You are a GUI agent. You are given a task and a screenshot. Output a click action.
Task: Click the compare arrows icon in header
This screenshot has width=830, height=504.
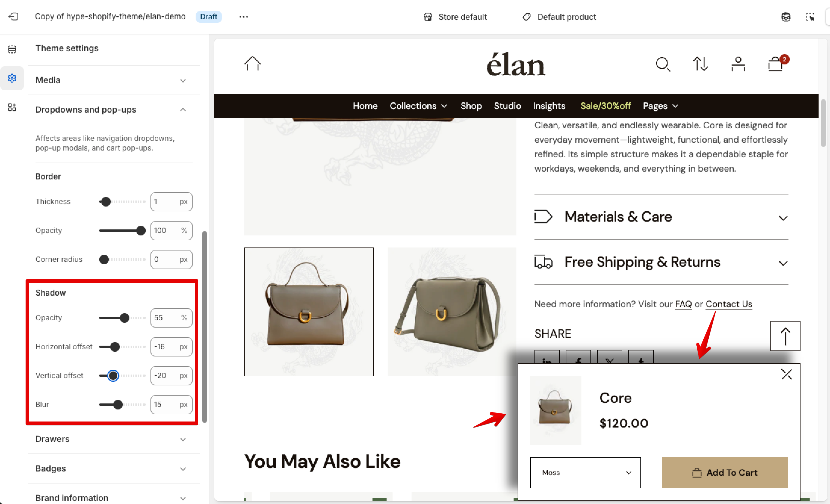(x=701, y=64)
